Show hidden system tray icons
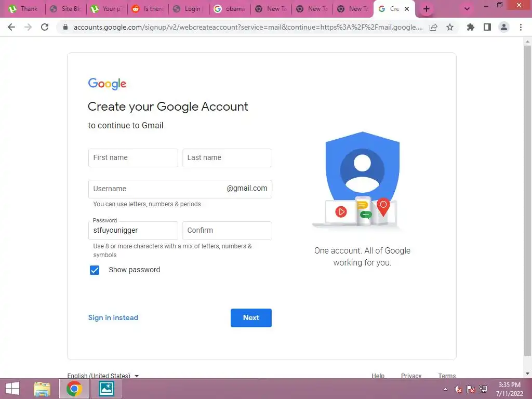Screen dimensions: 532x399 (x=445, y=389)
